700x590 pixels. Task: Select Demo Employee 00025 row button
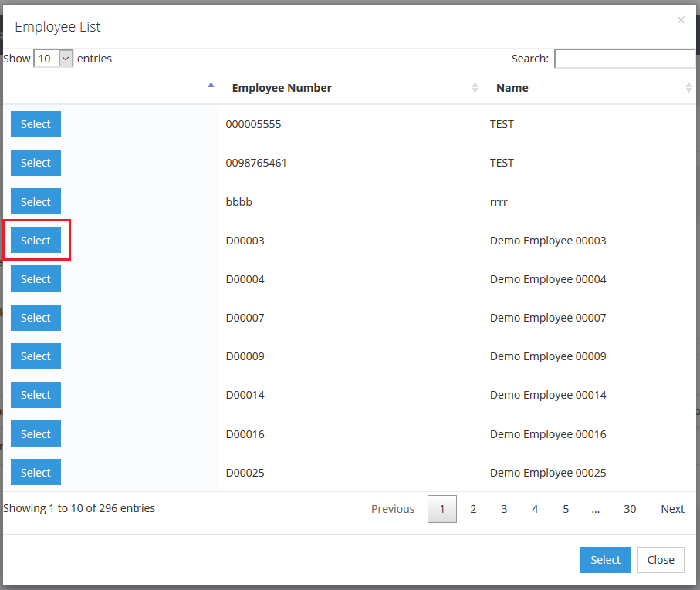[36, 473]
